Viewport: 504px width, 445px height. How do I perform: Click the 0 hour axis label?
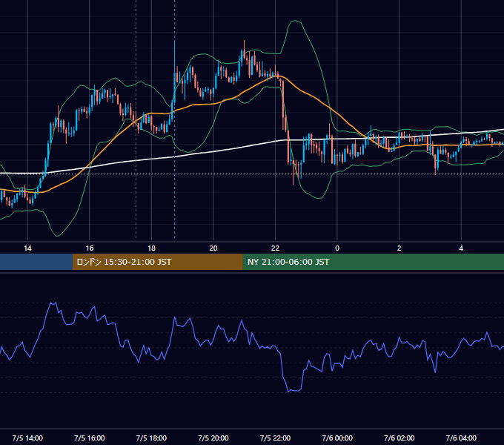click(x=337, y=248)
